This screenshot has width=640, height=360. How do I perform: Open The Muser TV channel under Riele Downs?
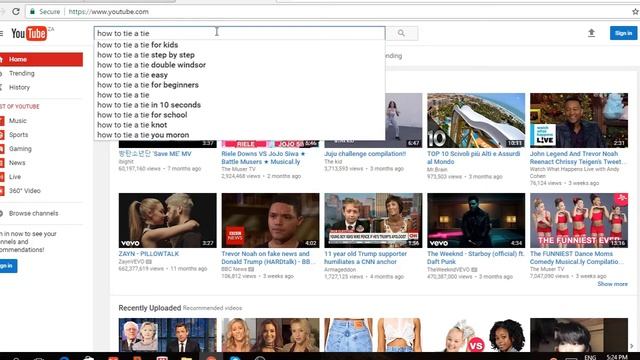[238, 169]
